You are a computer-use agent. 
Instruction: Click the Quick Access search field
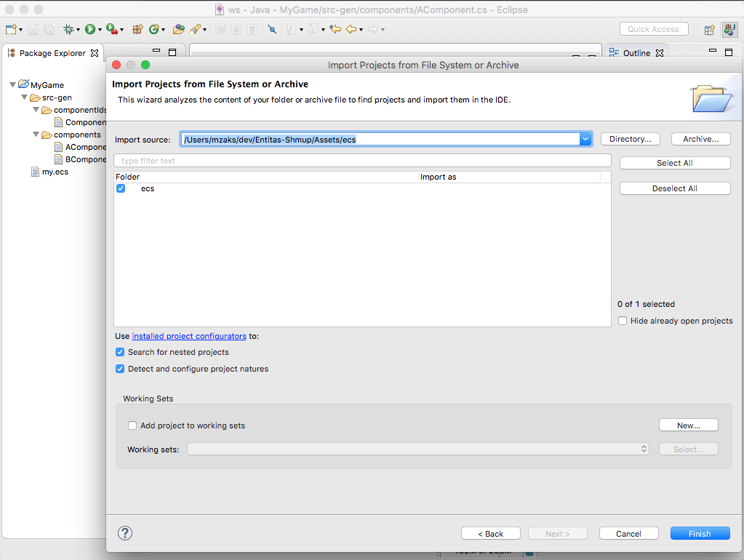(653, 29)
